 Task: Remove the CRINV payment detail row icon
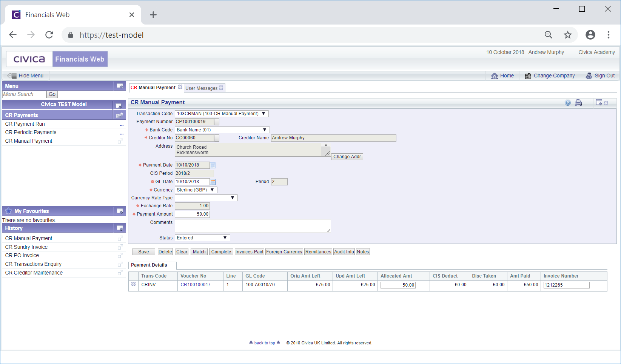[134, 284]
